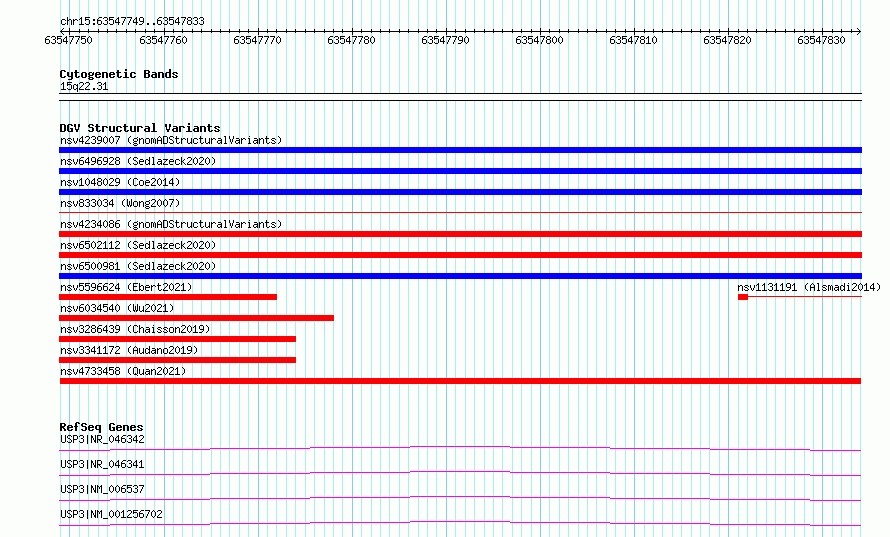Select the nsv833034 (Wong2007) label
The height and width of the screenshot is (537, 890).
pos(120,203)
